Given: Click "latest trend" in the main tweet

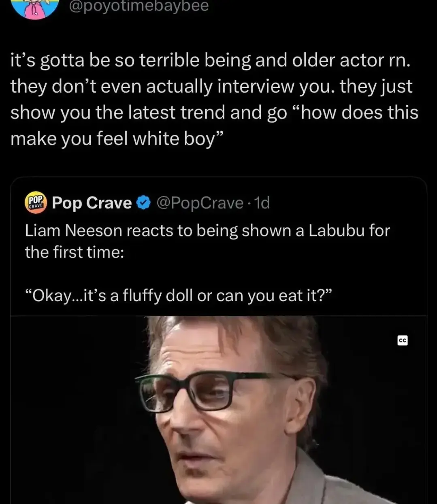Looking at the screenshot, I should [177, 113].
